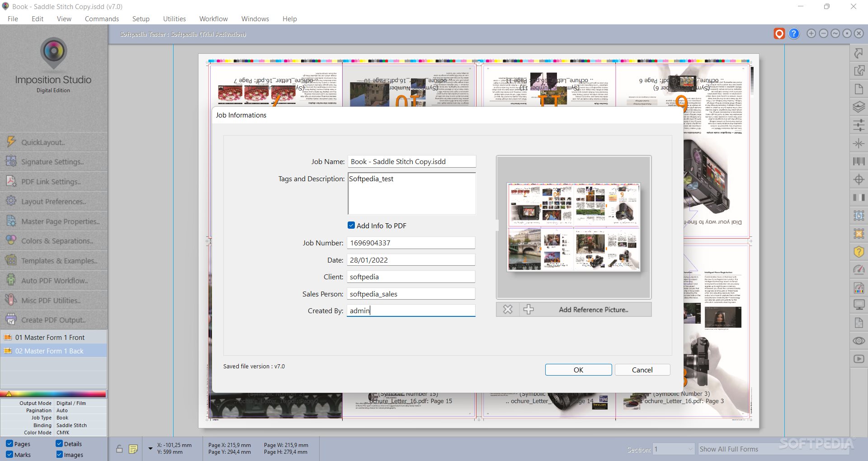Click the barcode icon in right toolbar
Screen dimensions: 868x461
859,161
